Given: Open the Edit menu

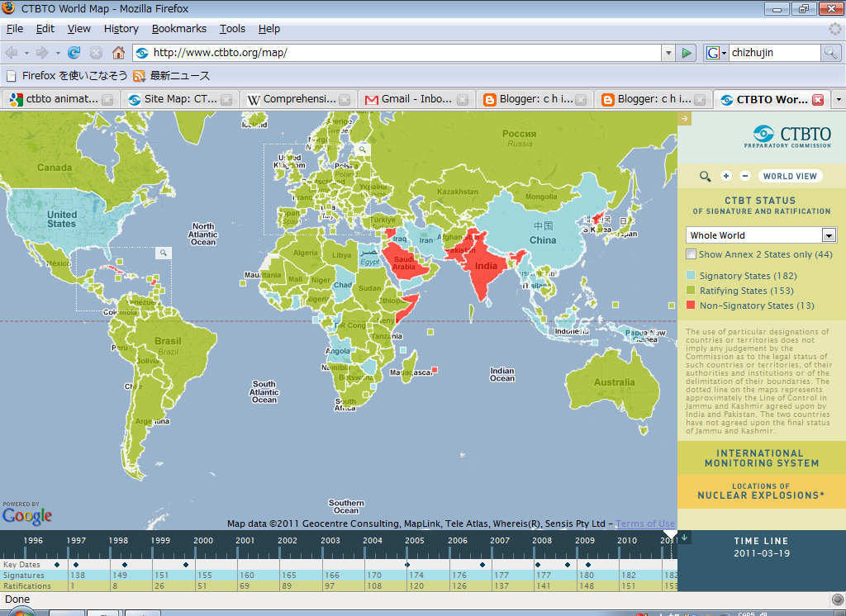Looking at the screenshot, I should pyautogui.click(x=45, y=29).
